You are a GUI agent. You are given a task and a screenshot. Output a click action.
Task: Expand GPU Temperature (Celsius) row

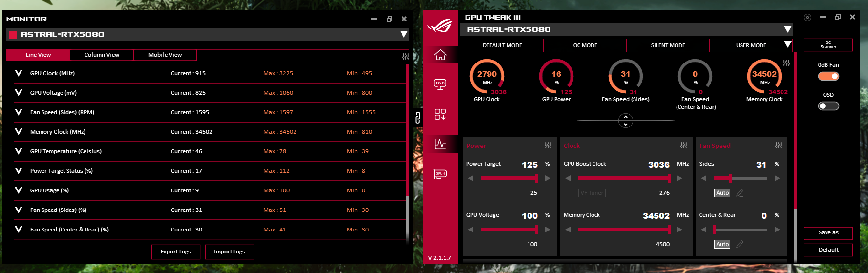(19, 151)
